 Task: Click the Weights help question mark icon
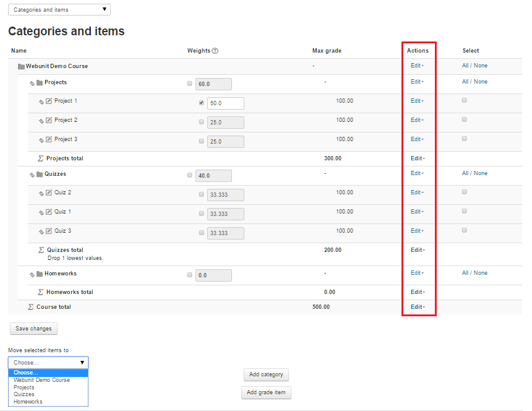click(215, 51)
